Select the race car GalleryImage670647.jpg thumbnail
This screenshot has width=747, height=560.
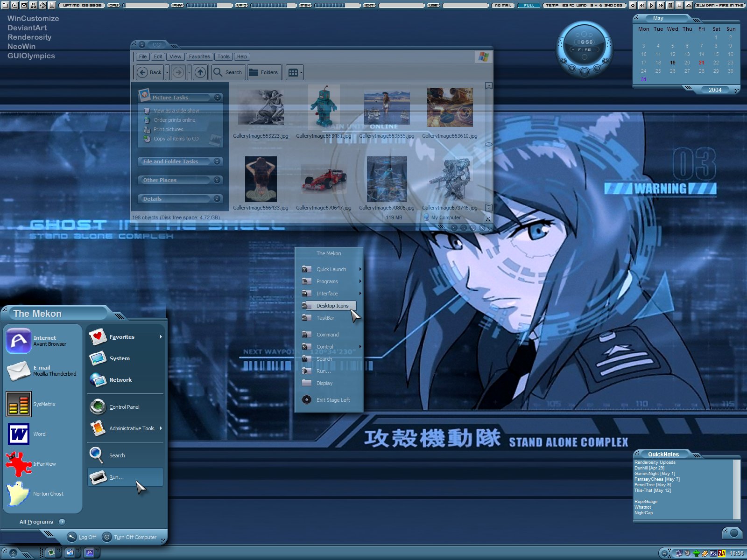[324, 180]
